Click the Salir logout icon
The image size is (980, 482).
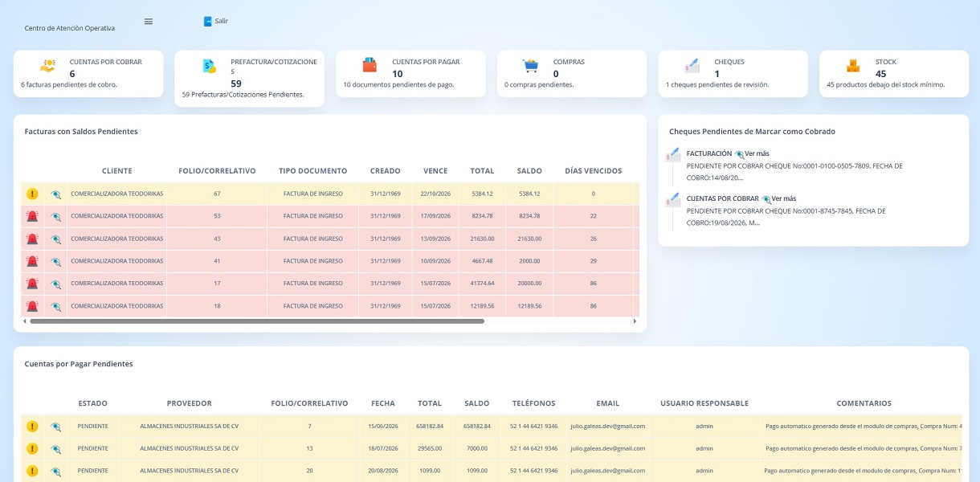point(208,22)
